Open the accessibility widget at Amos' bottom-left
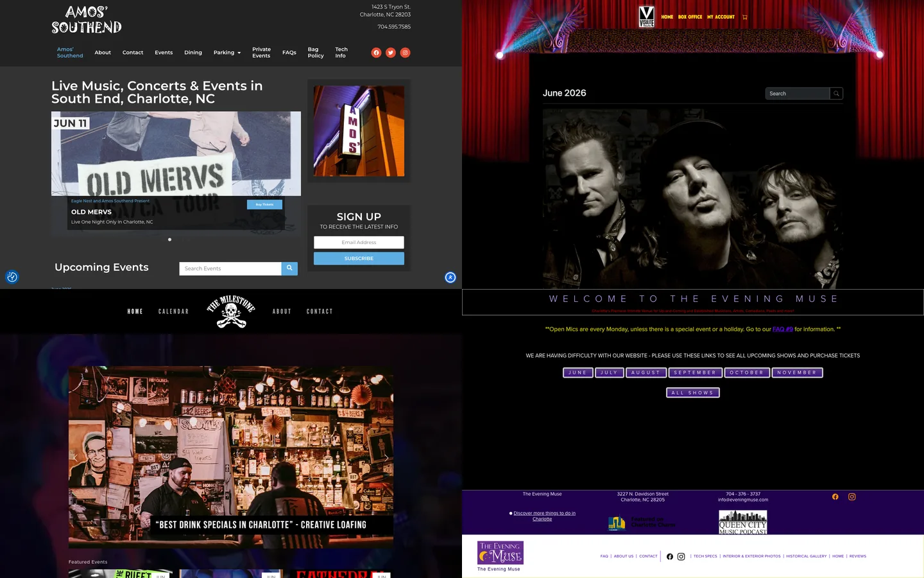Screen dimensions: 924x578 (12, 277)
